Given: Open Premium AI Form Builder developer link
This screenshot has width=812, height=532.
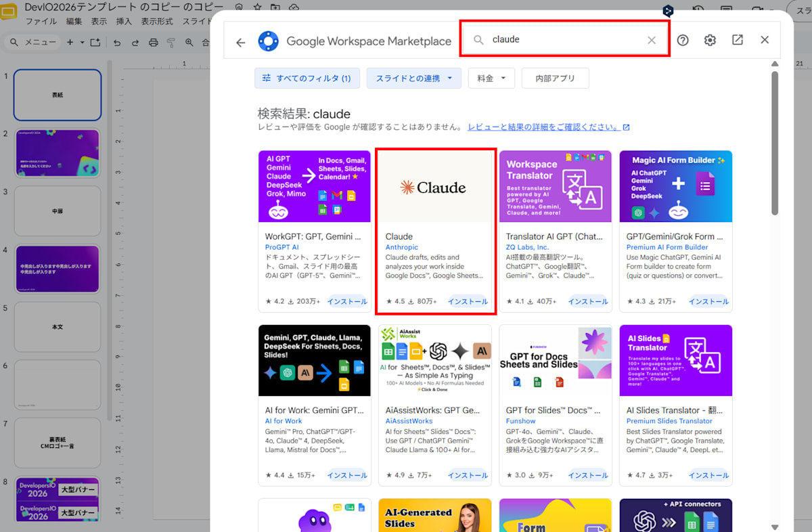Looking at the screenshot, I should (667, 247).
